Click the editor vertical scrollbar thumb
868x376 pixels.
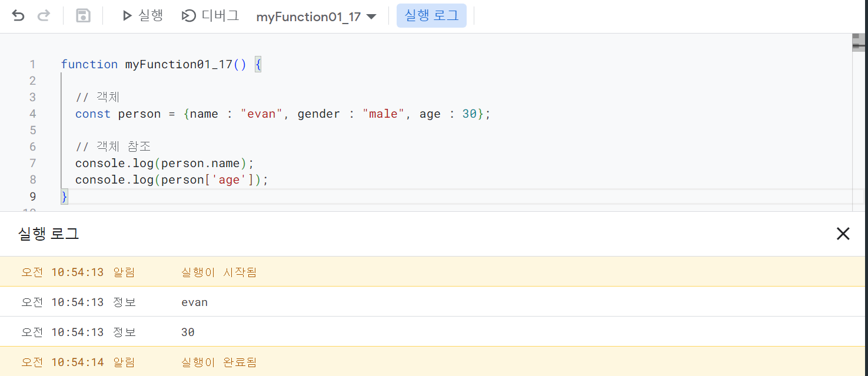(x=859, y=43)
